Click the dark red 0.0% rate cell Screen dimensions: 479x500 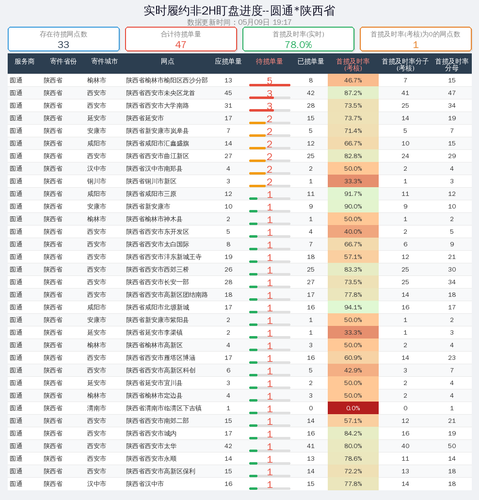[x=353, y=408]
